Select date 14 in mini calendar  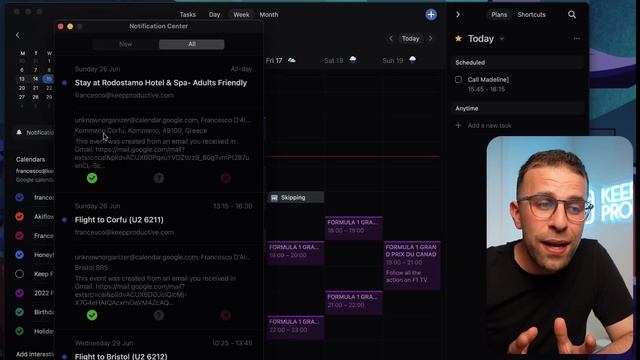(36, 79)
